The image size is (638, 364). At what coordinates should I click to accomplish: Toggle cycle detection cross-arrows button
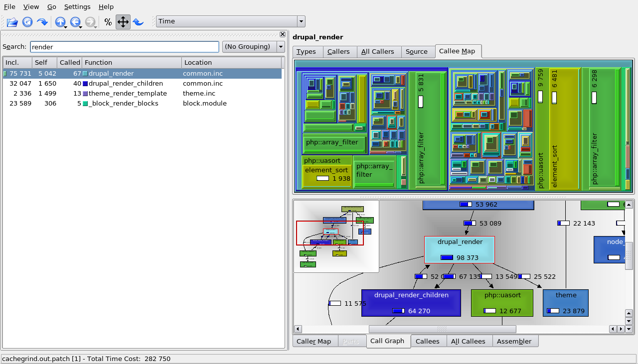pyautogui.click(x=123, y=22)
